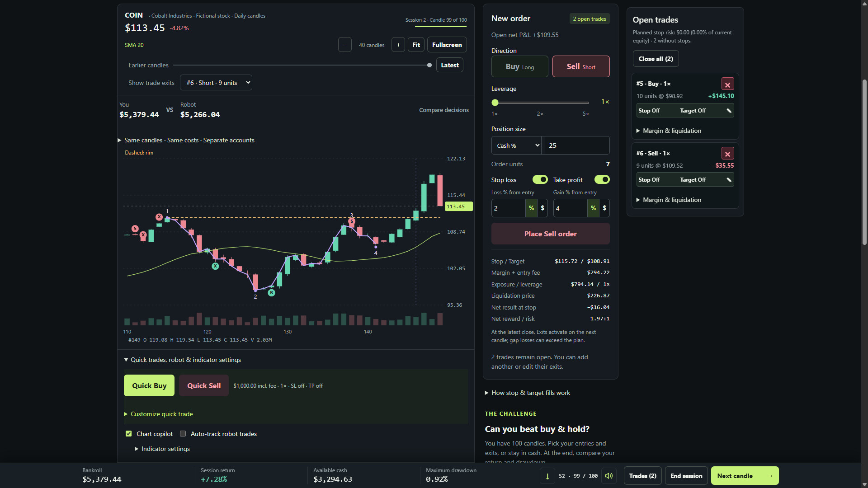Edit stop/target pencil for trade #6

(729, 180)
